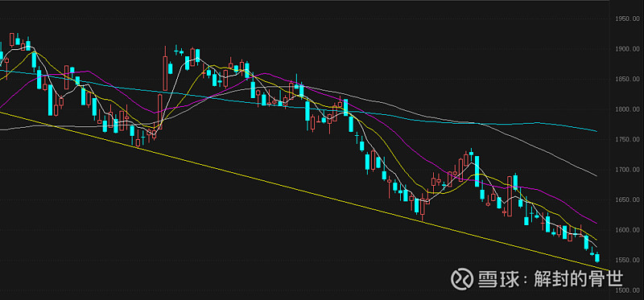Viewport: 644px width, 300px height.
Task: Click the 1700.00 price axis label
Action: [x=628, y=170]
